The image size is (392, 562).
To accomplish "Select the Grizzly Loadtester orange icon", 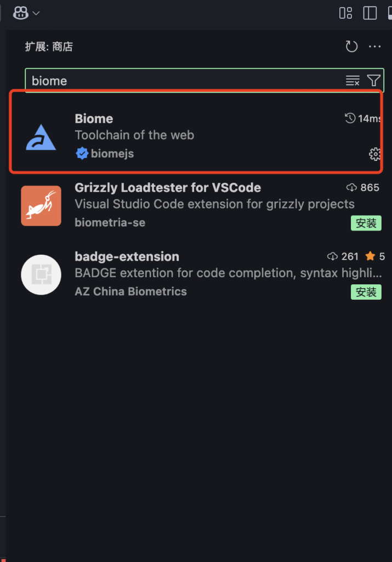I will point(41,206).
